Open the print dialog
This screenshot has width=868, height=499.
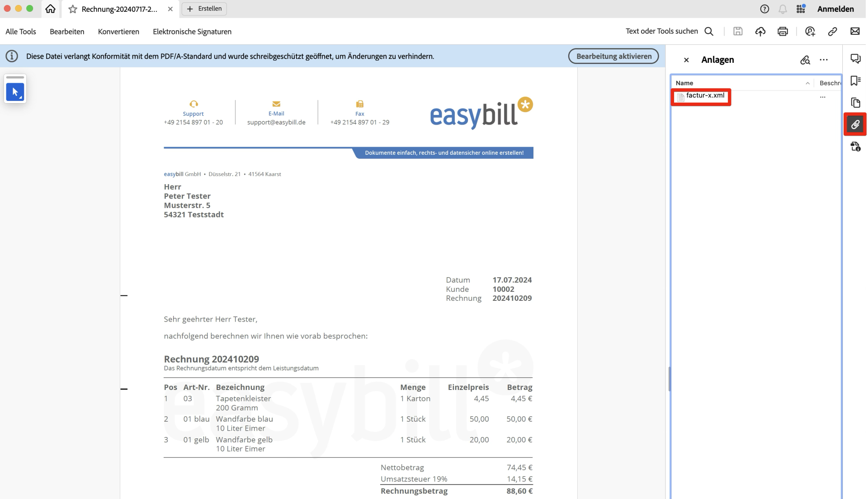pos(783,31)
